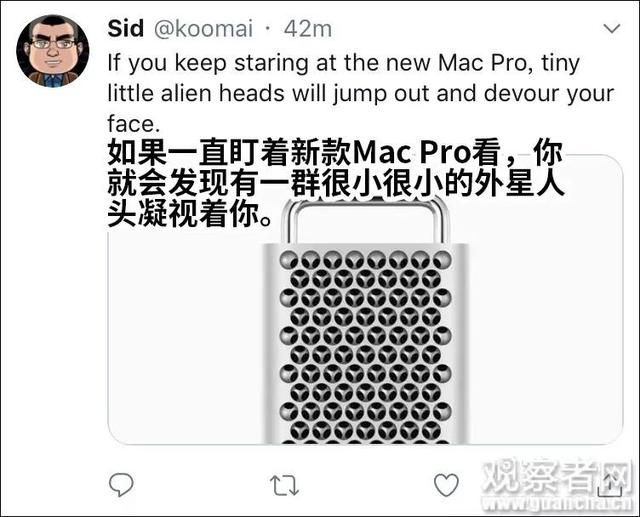Screen dimensions: 640x517
Task: Click the Mac Pro's circular grille holes
Action: 365,346
